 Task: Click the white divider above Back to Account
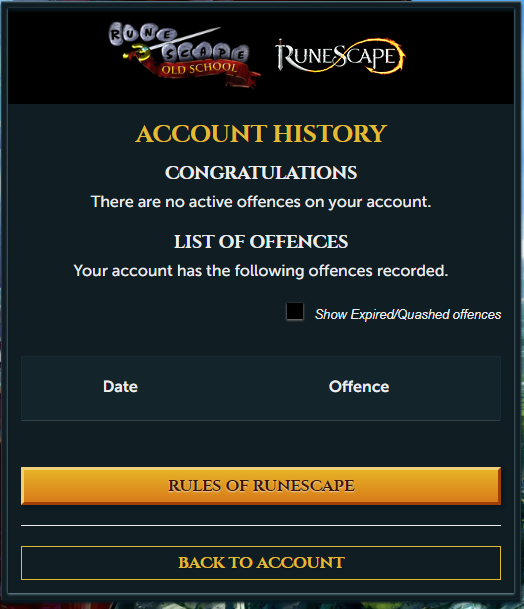[x=261, y=525]
